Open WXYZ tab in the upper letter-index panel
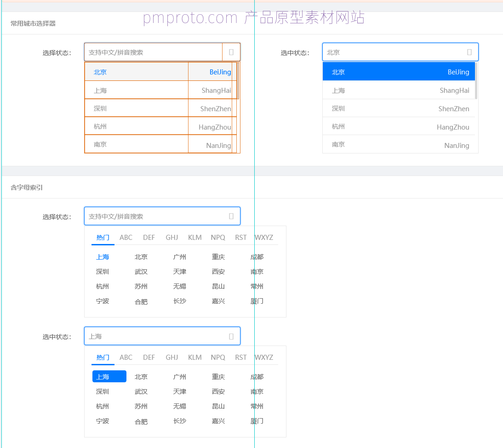Image resolution: width=503 pixels, height=448 pixels. (264, 238)
